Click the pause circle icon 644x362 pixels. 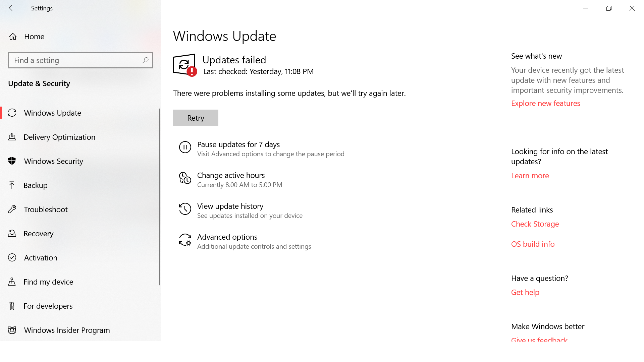point(185,147)
